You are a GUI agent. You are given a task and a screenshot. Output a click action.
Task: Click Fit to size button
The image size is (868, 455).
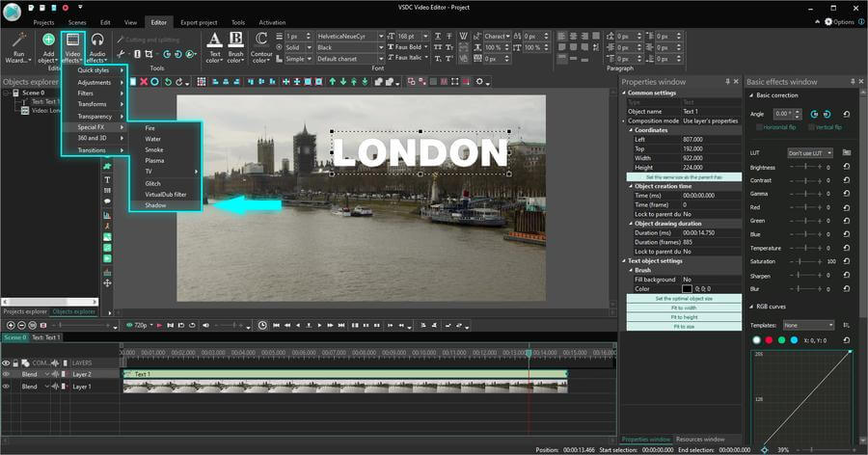684,327
